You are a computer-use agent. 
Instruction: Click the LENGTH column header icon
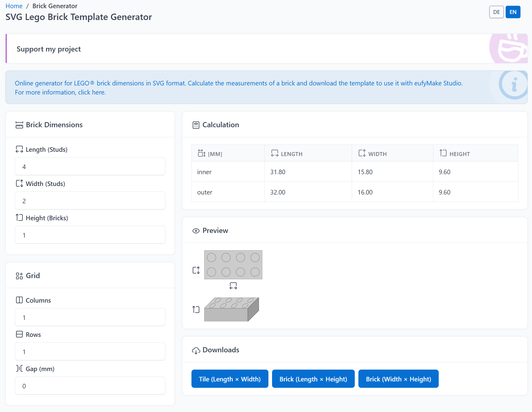[275, 153]
